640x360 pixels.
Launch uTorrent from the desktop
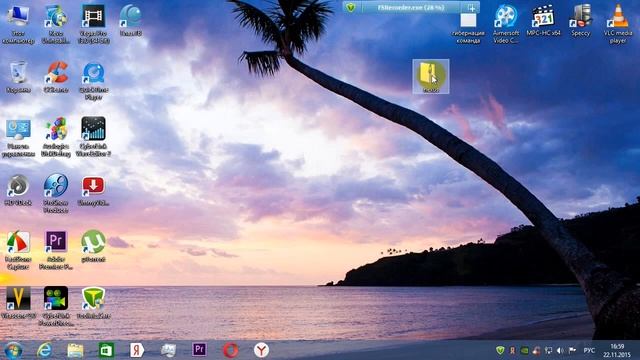tap(93, 246)
